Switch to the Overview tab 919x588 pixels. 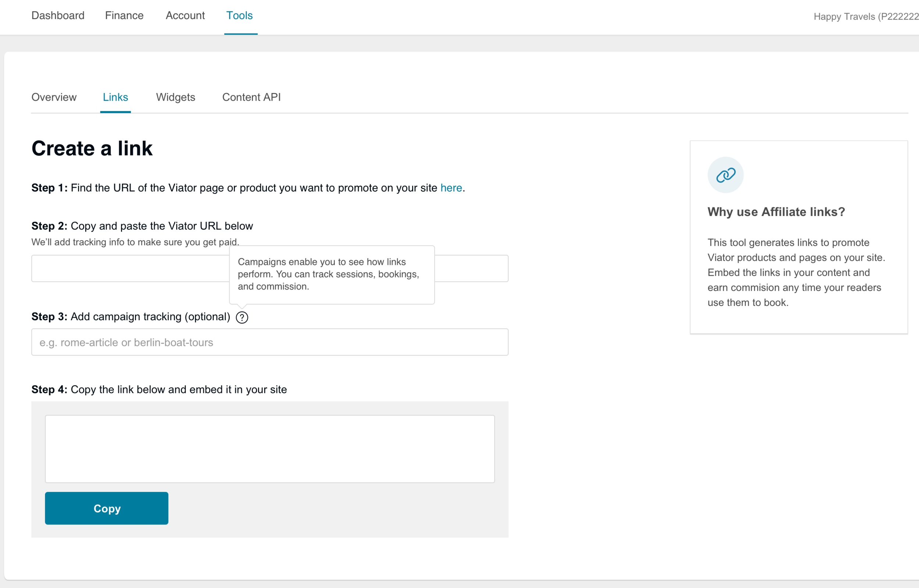pos(54,97)
